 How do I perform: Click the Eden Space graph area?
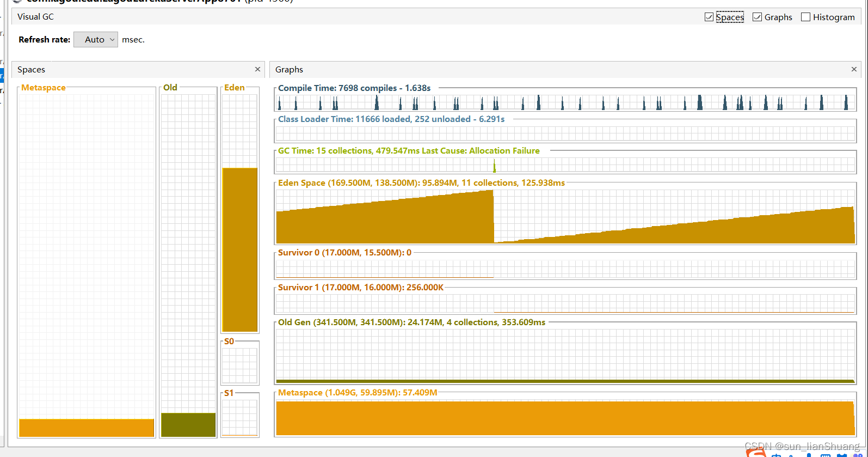[565, 216]
